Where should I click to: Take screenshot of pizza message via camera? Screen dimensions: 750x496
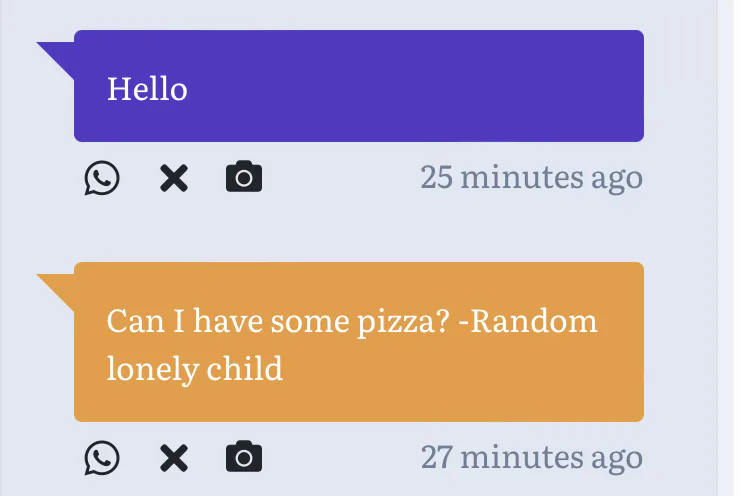coord(244,458)
